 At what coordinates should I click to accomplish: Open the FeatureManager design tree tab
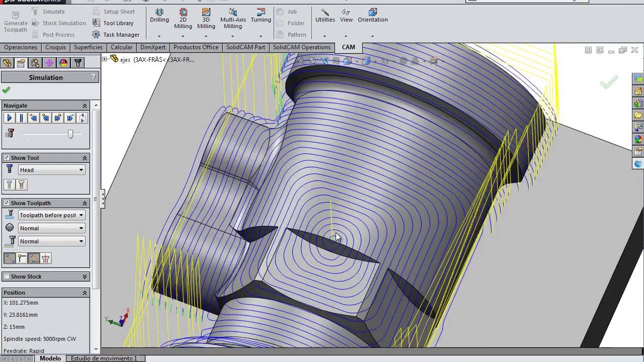(x=7, y=63)
